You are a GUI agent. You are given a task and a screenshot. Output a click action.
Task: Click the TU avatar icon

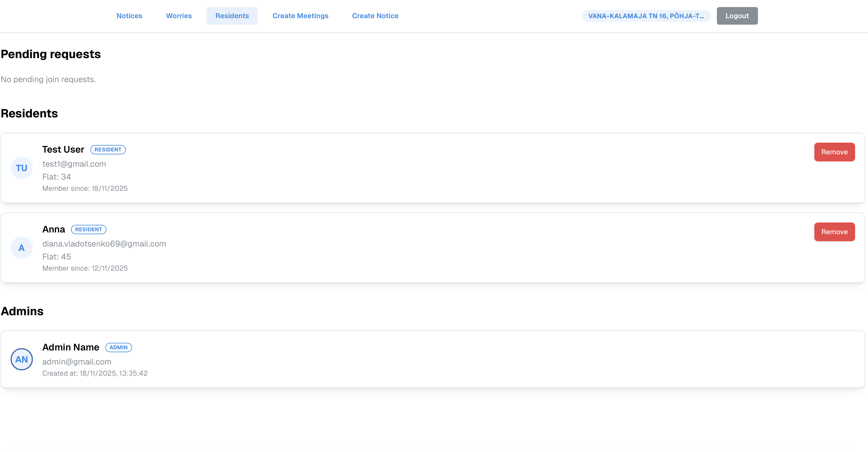[x=21, y=168]
